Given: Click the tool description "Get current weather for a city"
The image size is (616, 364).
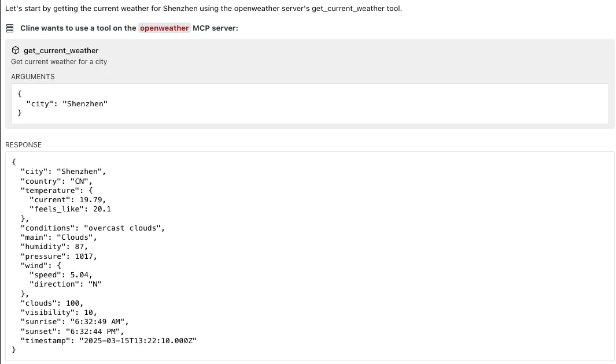Looking at the screenshot, I should click(x=59, y=62).
